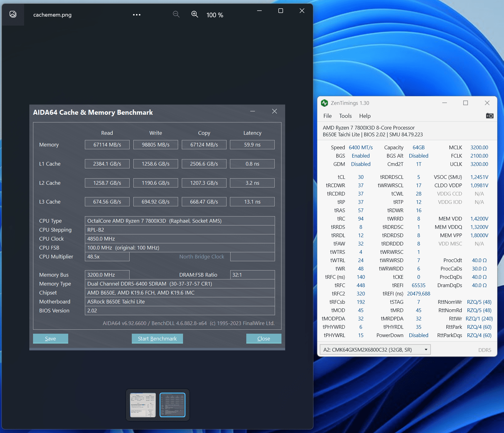Click the Speed value 6400 MT/s in ZenTimings
This screenshot has height=433, width=504.
click(x=361, y=147)
